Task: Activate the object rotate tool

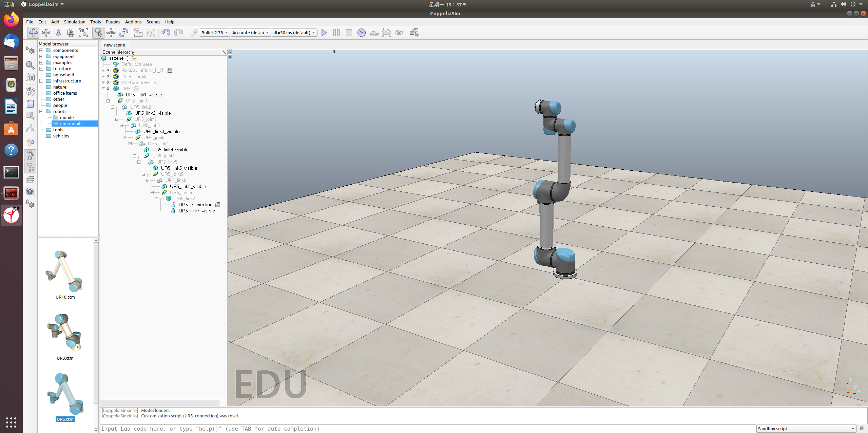Action: pyautogui.click(x=123, y=33)
